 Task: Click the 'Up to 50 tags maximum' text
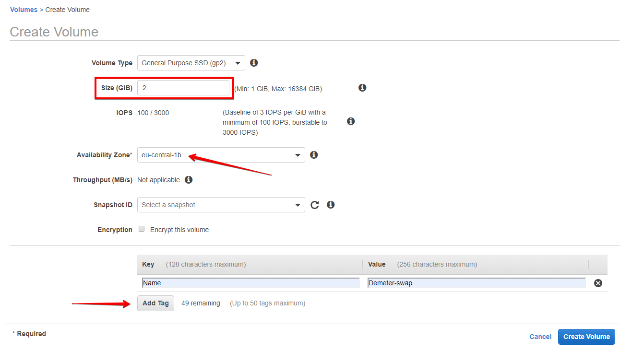[267, 303]
